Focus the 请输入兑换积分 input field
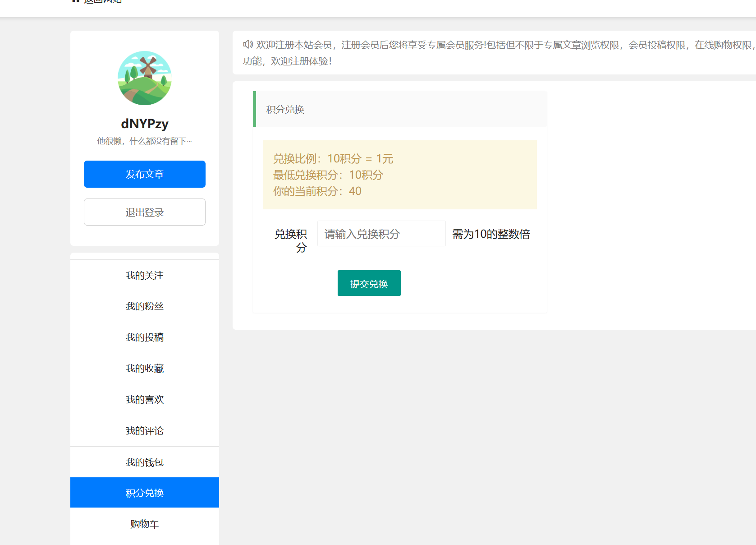Image resolution: width=756 pixels, height=545 pixels. tap(381, 234)
